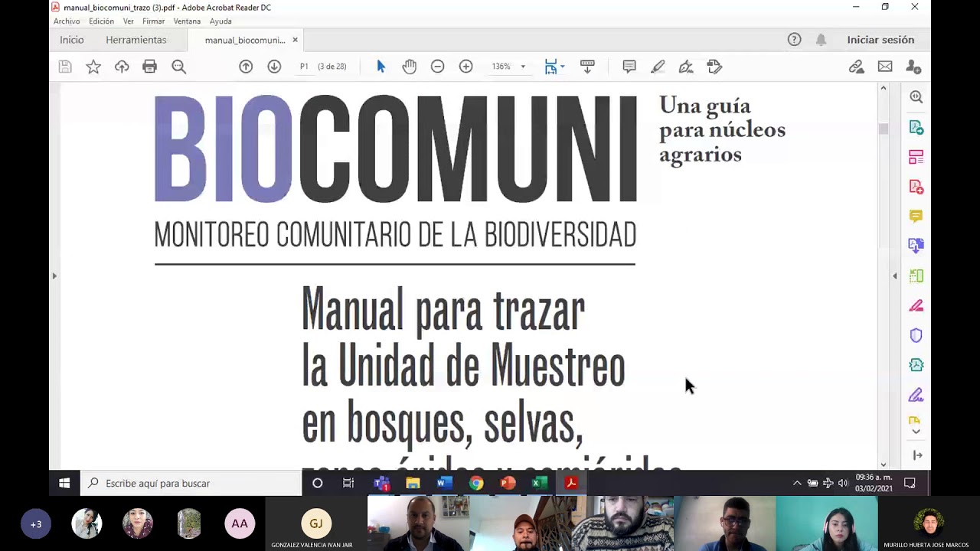Open the right panel search tool
The image size is (980, 551).
tap(916, 97)
